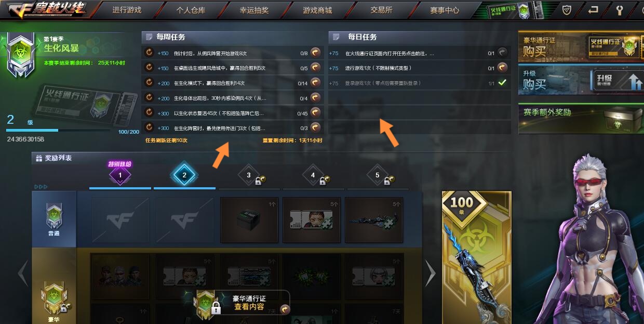Refresh the first weekly task 倒计时后
Image resolution: width=644 pixels, height=324 pixels.
(149, 53)
